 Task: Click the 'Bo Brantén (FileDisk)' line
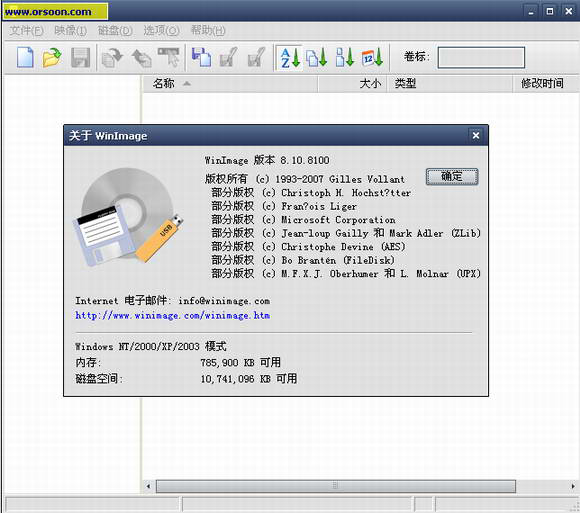pyautogui.click(x=303, y=260)
